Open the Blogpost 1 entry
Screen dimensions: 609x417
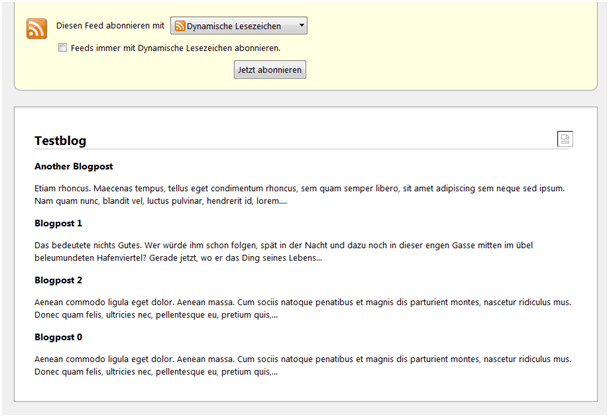tap(58, 223)
